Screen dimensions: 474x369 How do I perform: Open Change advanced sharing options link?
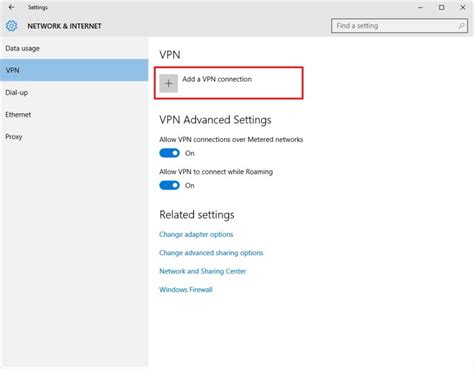tap(211, 253)
